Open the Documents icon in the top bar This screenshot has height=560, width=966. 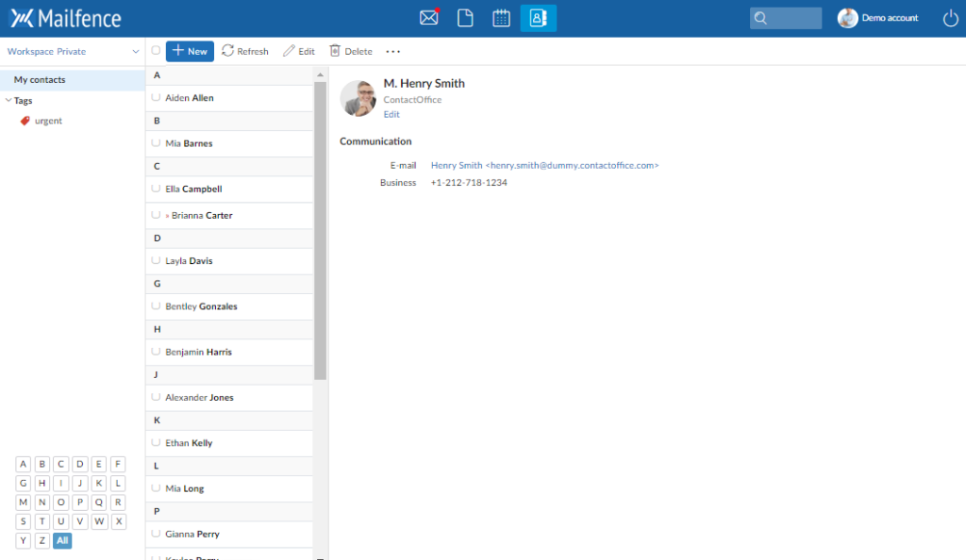(464, 17)
